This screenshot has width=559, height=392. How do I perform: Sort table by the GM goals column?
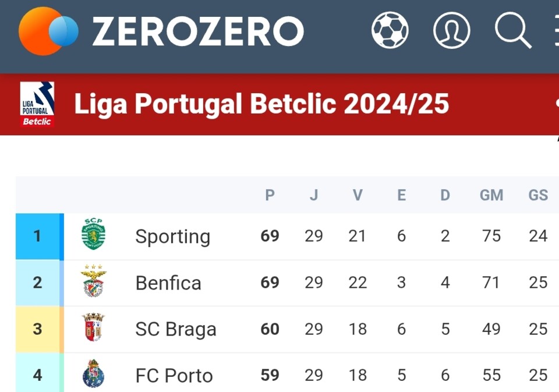491,195
